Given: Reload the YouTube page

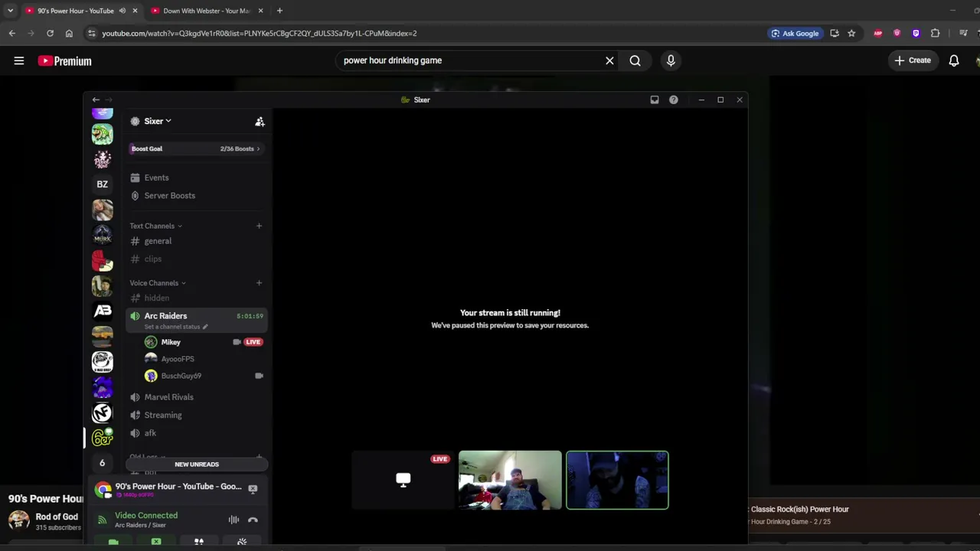Looking at the screenshot, I should [50, 33].
